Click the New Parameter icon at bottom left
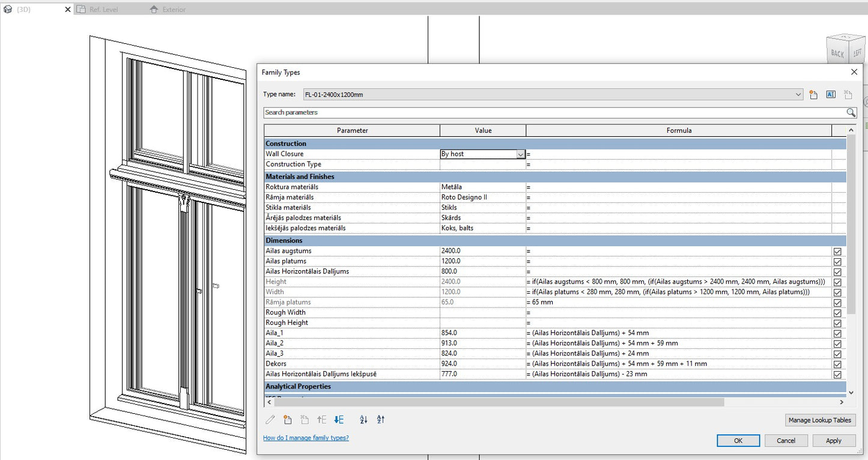This screenshot has width=868, height=460. [288, 420]
